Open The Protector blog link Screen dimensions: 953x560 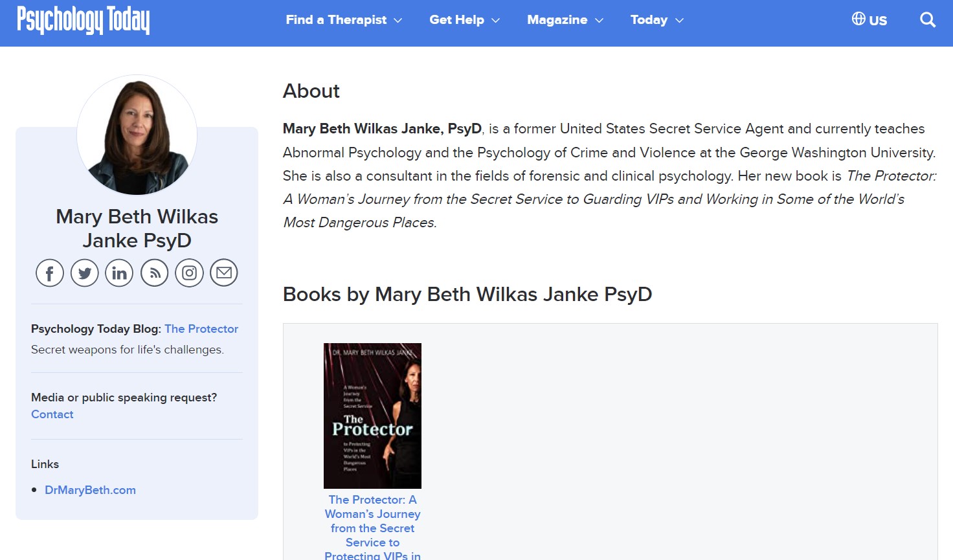click(x=201, y=329)
